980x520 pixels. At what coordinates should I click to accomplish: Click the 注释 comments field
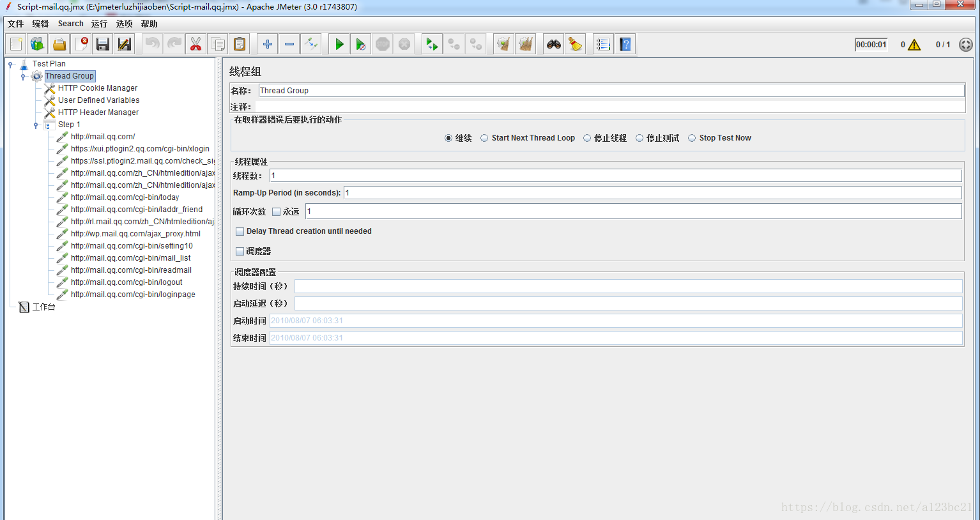610,107
